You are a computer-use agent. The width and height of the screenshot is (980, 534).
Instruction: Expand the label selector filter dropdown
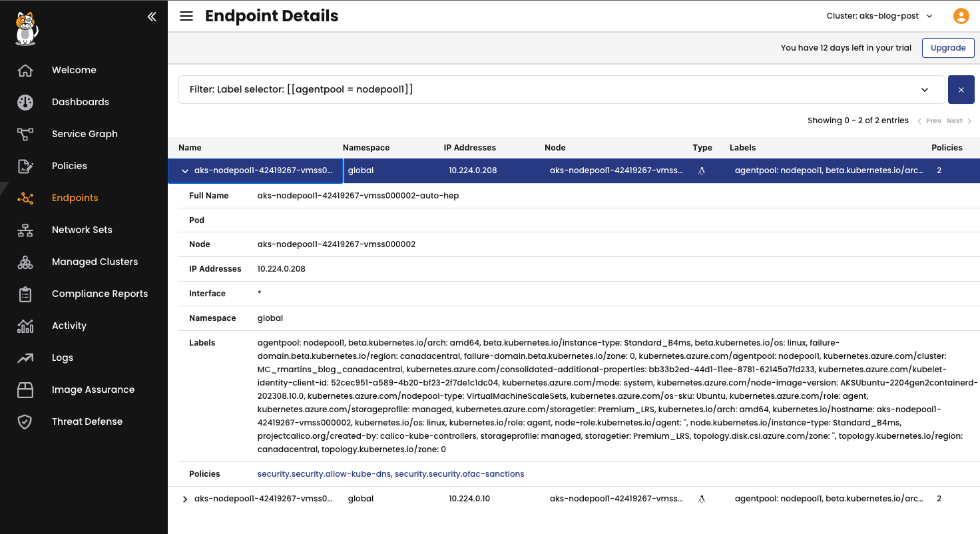(925, 90)
